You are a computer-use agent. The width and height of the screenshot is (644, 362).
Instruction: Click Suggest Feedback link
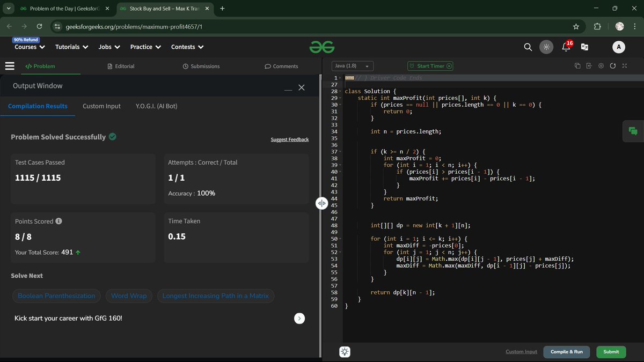click(x=290, y=139)
